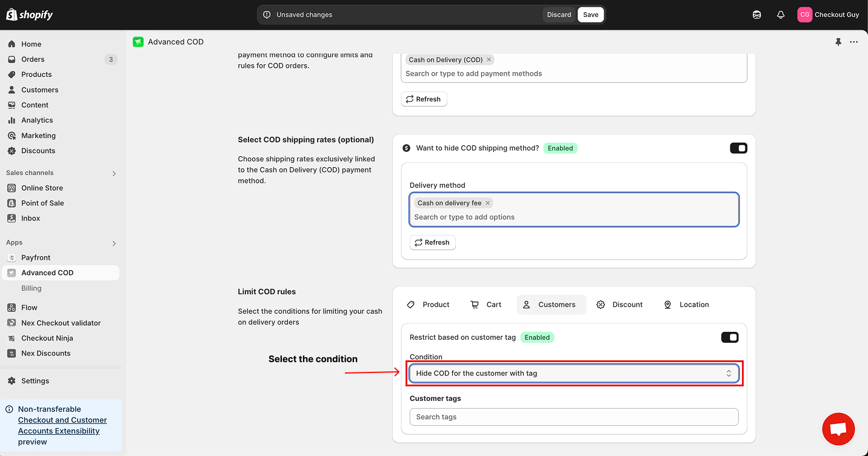Toggle off hide COD shipping method switch

(738, 148)
